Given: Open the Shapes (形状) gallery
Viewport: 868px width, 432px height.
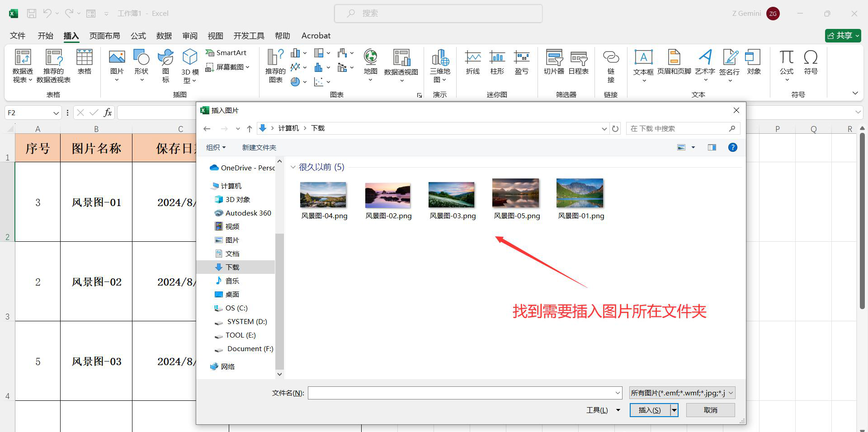Looking at the screenshot, I should (142, 66).
